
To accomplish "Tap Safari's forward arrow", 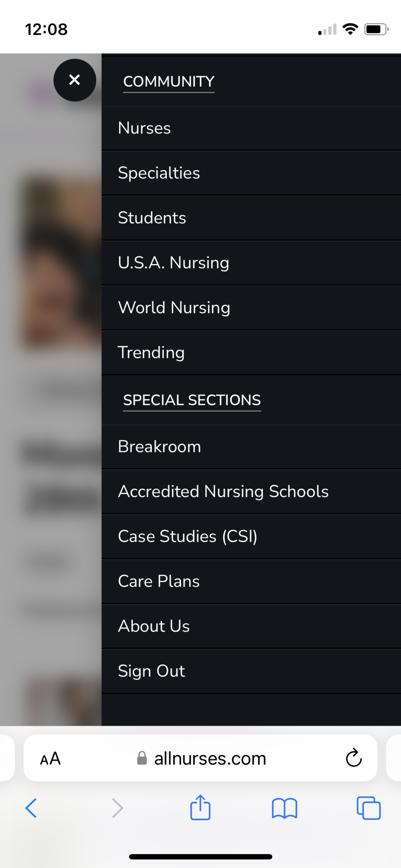I will (x=117, y=808).
